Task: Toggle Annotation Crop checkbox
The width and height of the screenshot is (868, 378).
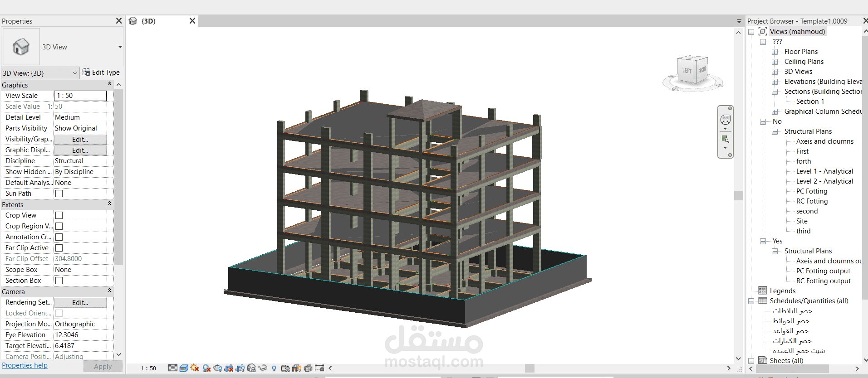Action: coord(59,237)
